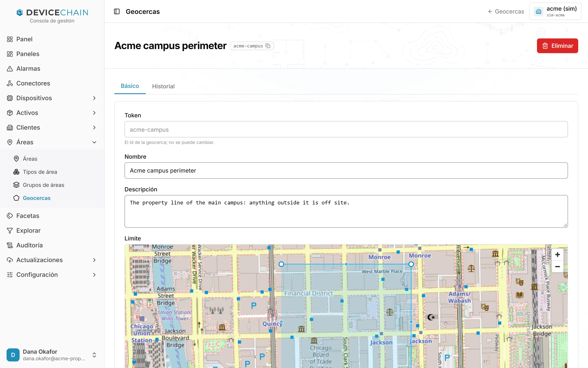
Task: Open acme (sim) tenant switcher
Action: pos(555,11)
